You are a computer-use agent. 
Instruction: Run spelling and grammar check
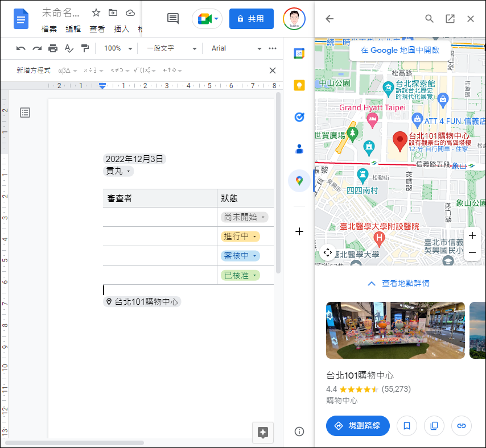69,48
